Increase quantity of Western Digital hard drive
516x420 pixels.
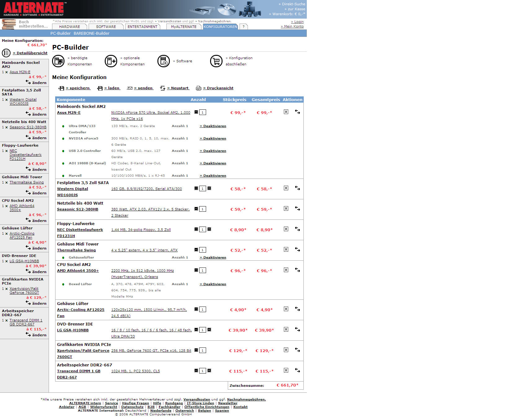click(209, 188)
